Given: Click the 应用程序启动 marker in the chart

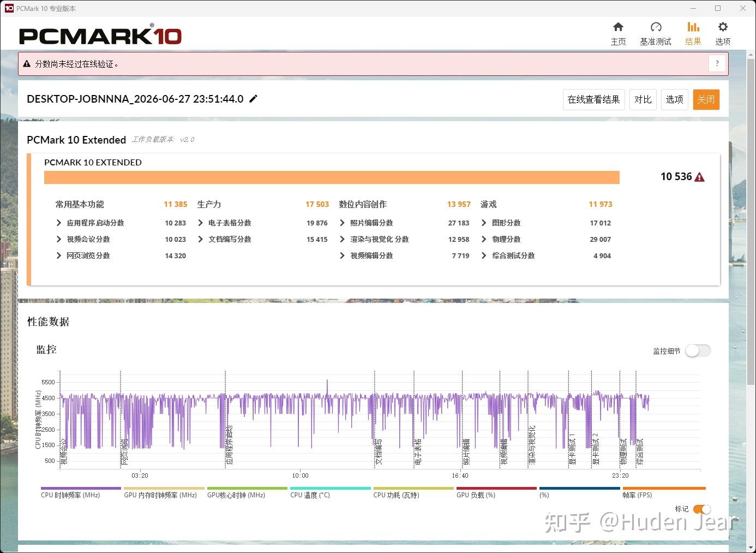Looking at the screenshot, I should [x=229, y=445].
